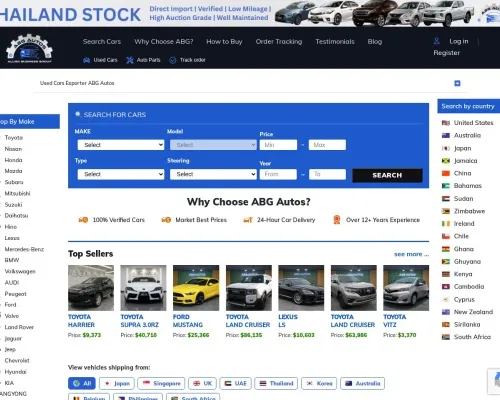Filter vehicles shipping from Australia

click(363, 383)
